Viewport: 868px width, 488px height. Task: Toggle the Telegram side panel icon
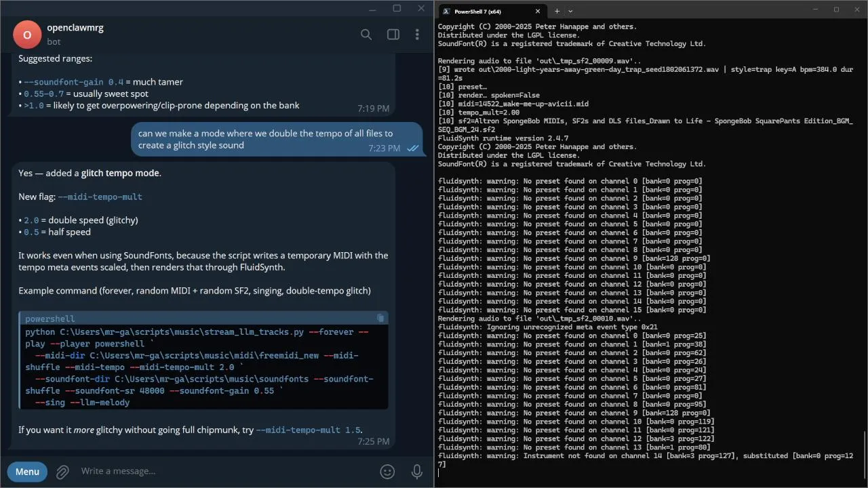[x=393, y=35]
